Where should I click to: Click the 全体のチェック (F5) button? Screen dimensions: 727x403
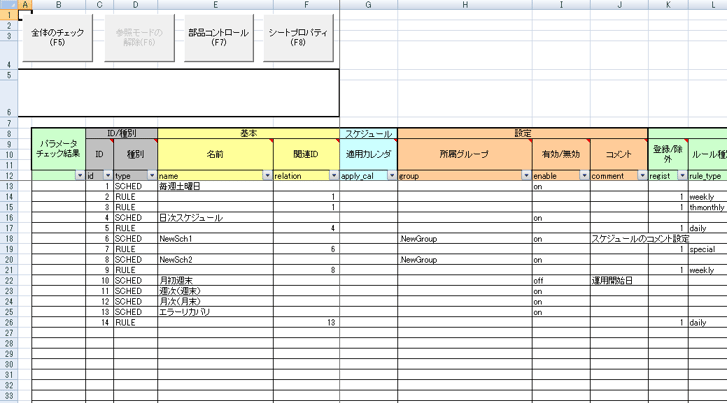tap(58, 37)
